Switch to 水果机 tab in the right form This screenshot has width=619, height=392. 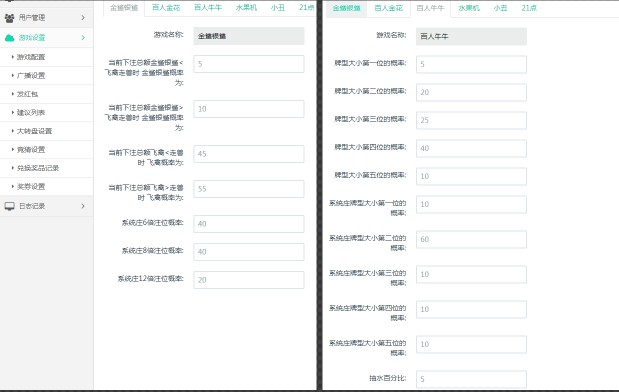469,8
